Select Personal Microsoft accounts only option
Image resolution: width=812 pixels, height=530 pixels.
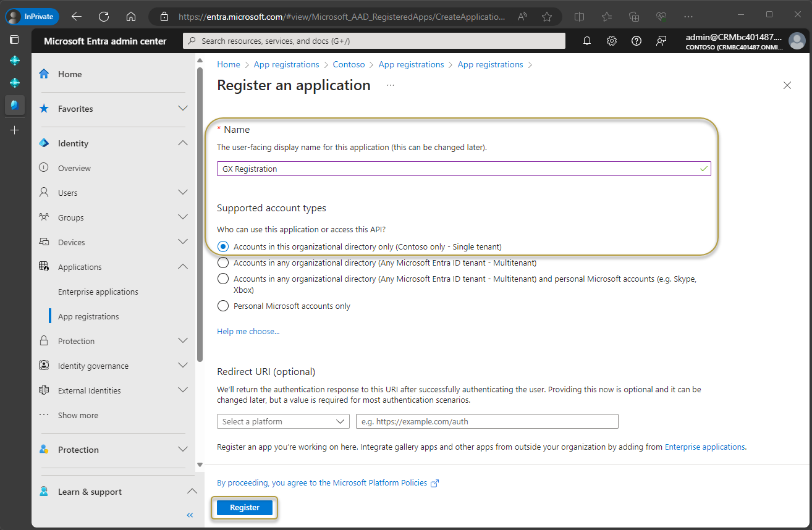pos(224,306)
